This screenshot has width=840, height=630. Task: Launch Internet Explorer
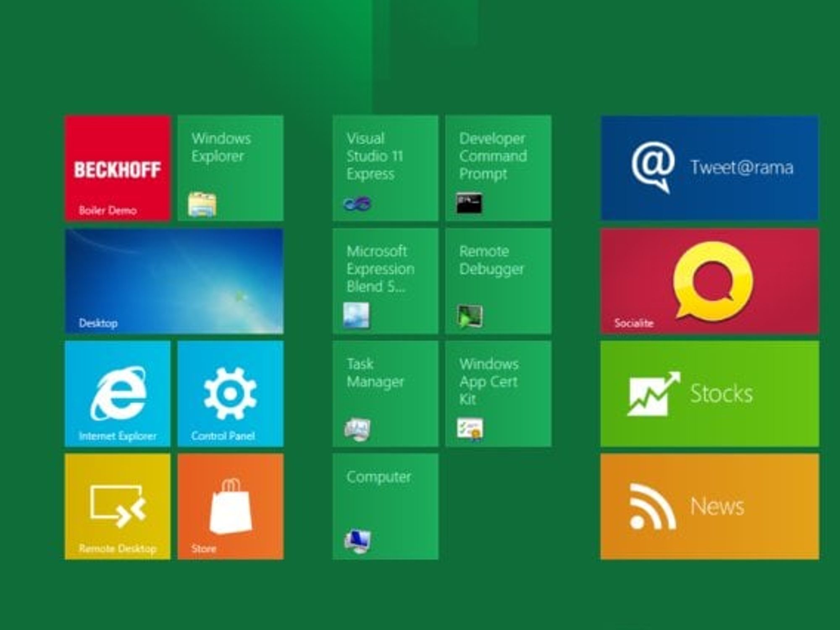[x=118, y=394]
